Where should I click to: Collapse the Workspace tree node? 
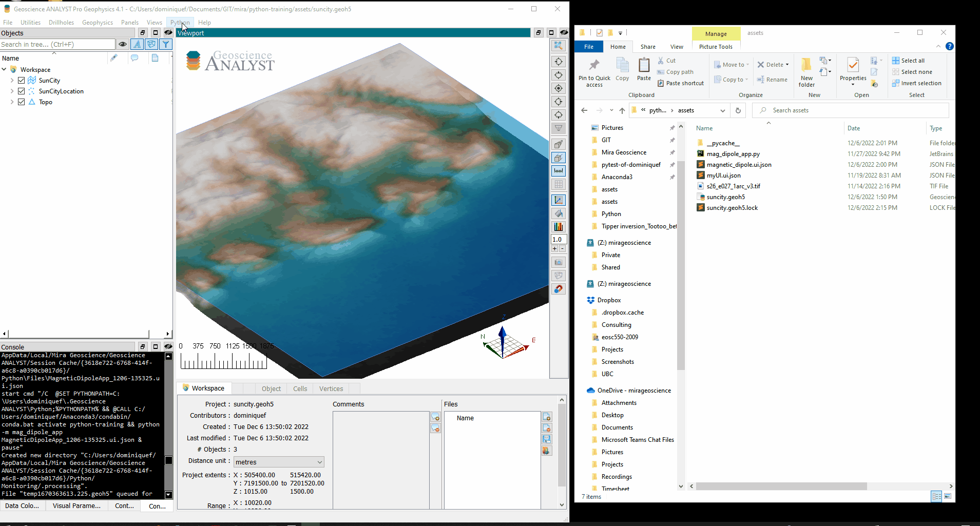click(4, 69)
